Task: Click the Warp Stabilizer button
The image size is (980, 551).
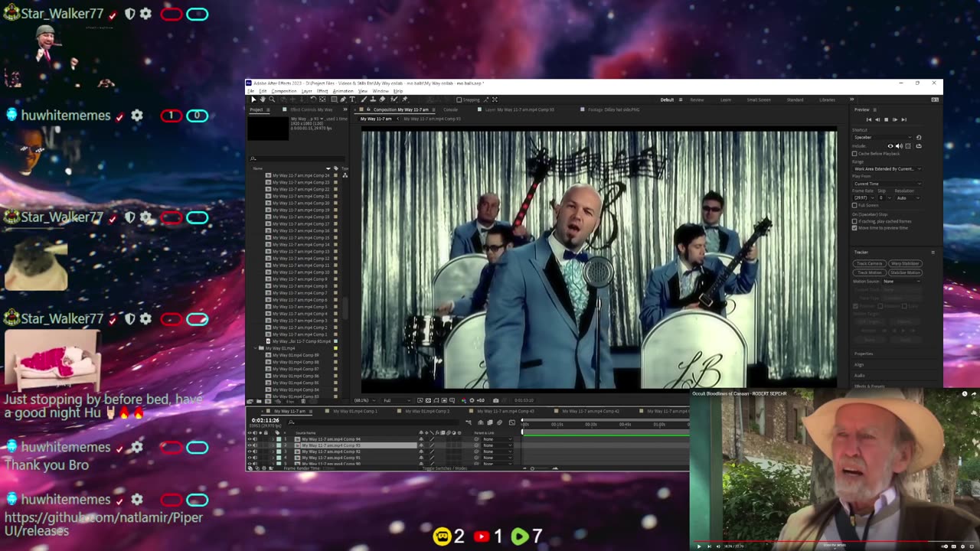Action: click(x=905, y=263)
